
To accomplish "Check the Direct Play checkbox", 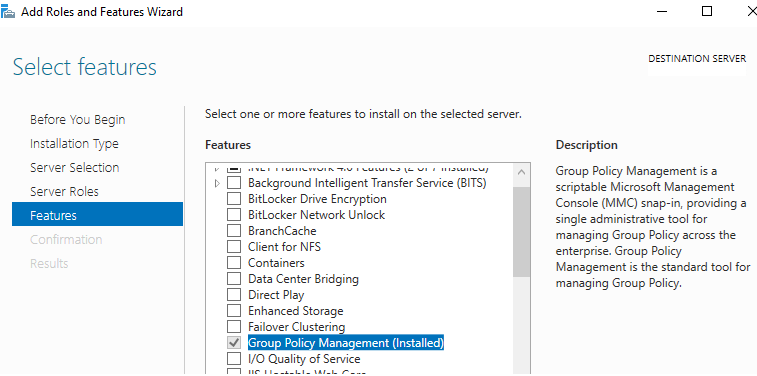I will click(234, 295).
